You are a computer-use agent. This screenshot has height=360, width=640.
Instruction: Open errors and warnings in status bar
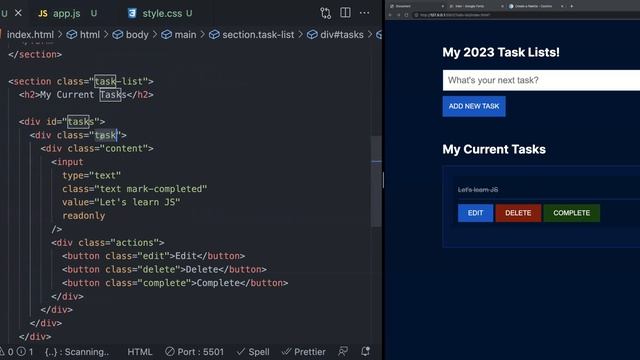point(17,352)
